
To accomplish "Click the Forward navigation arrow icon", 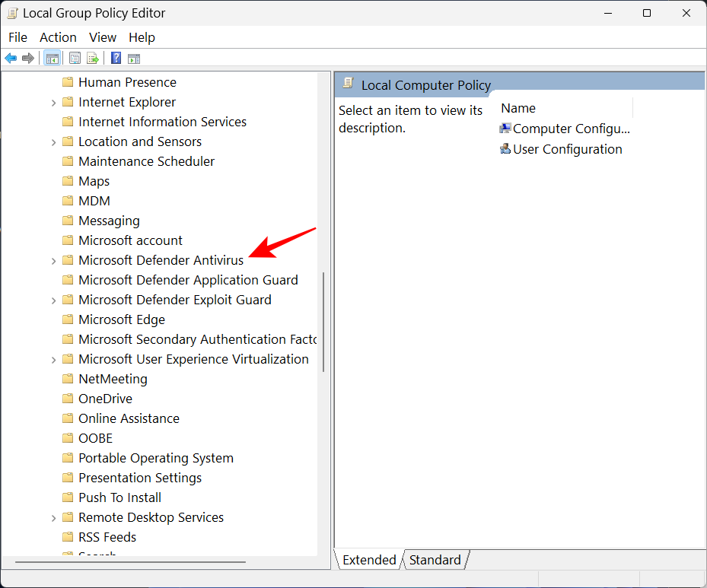I will pyautogui.click(x=27, y=58).
